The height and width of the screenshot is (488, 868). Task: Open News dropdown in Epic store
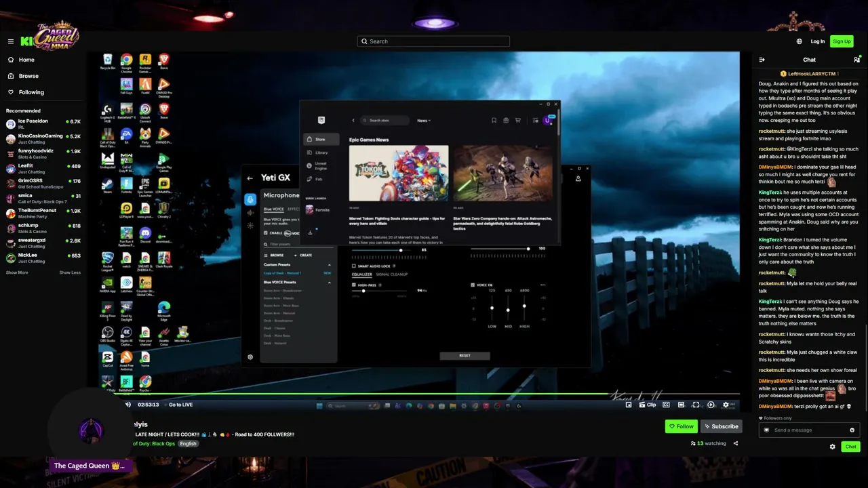(424, 121)
